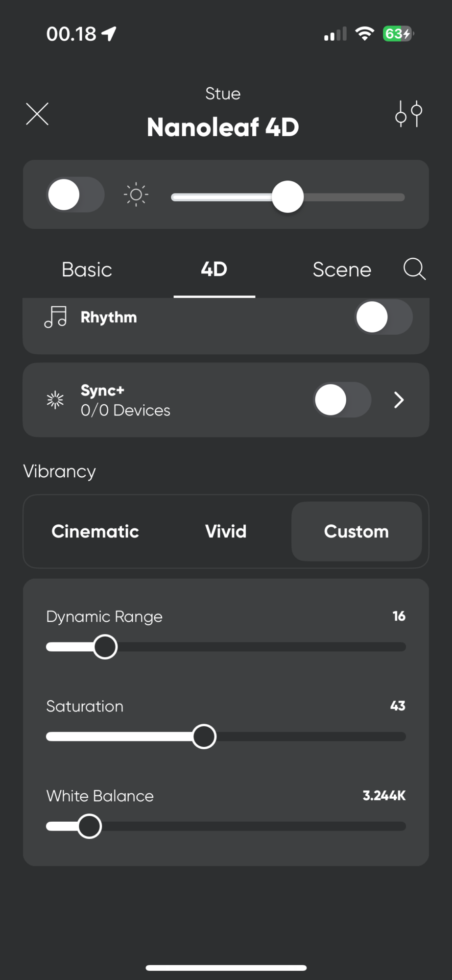Select the Vivid vibrancy mode
The height and width of the screenshot is (980, 452).
pyautogui.click(x=226, y=532)
